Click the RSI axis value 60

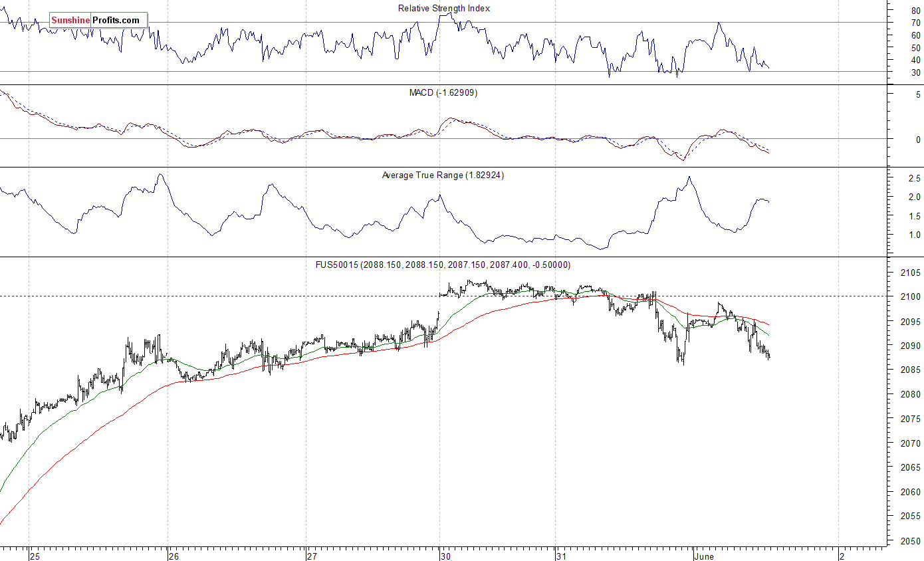pos(916,36)
